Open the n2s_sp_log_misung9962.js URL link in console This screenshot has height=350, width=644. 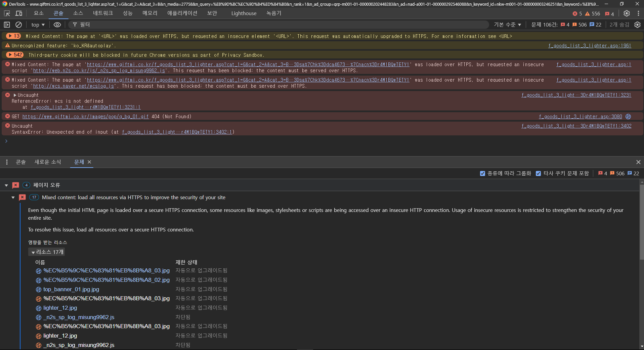(99, 71)
